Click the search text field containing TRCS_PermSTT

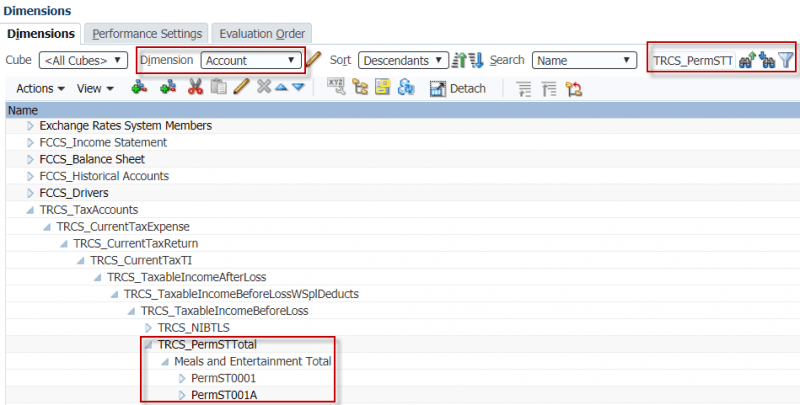coord(692,60)
